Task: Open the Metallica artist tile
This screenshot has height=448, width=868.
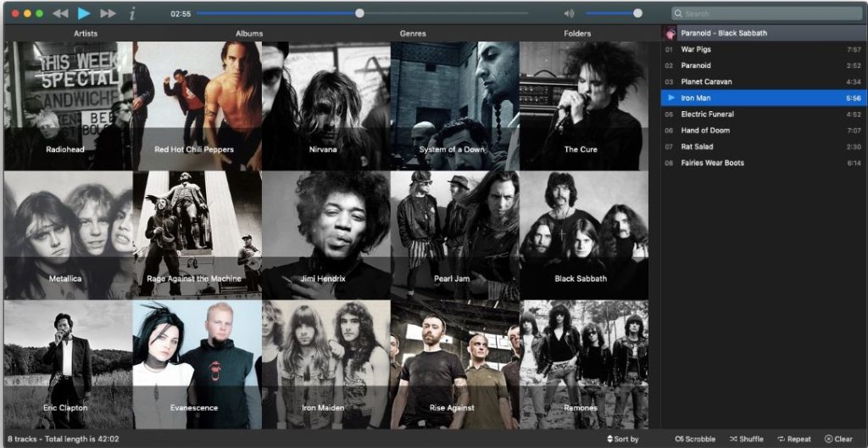Action: (x=68, y=235)
